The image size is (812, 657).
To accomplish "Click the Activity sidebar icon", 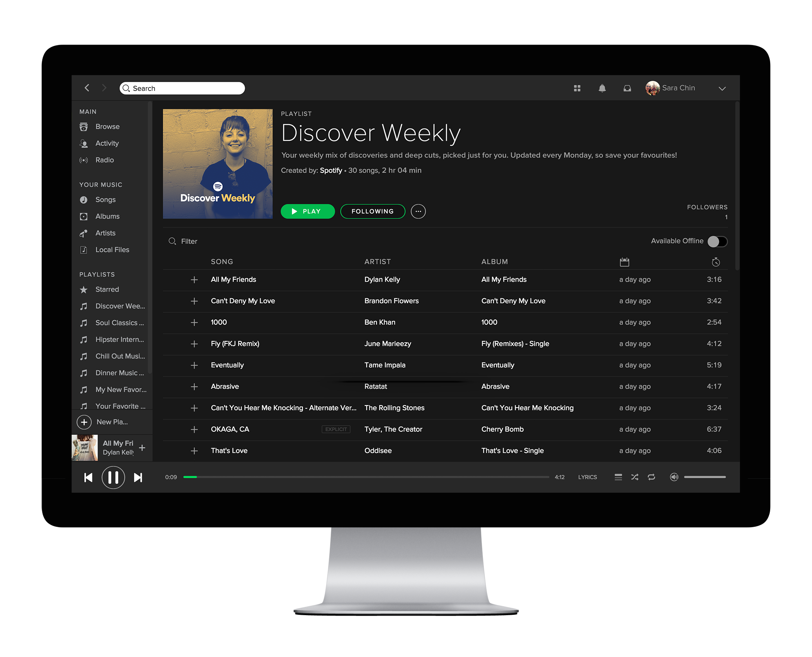I will 84,143.
